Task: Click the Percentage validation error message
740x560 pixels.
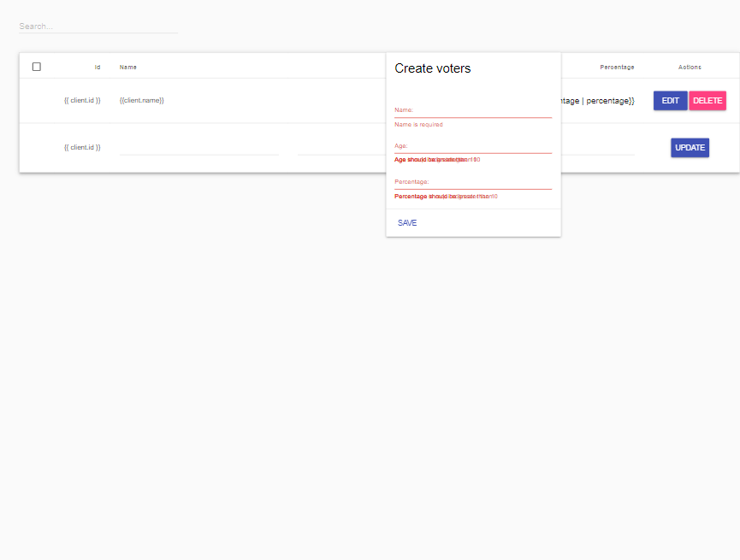Action: click(446, 197)
